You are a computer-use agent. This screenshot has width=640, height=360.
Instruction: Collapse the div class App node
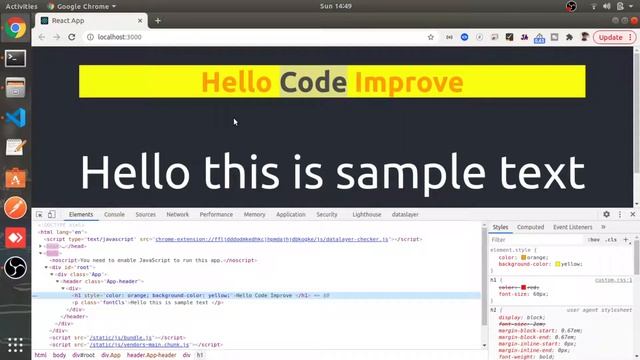52,274
